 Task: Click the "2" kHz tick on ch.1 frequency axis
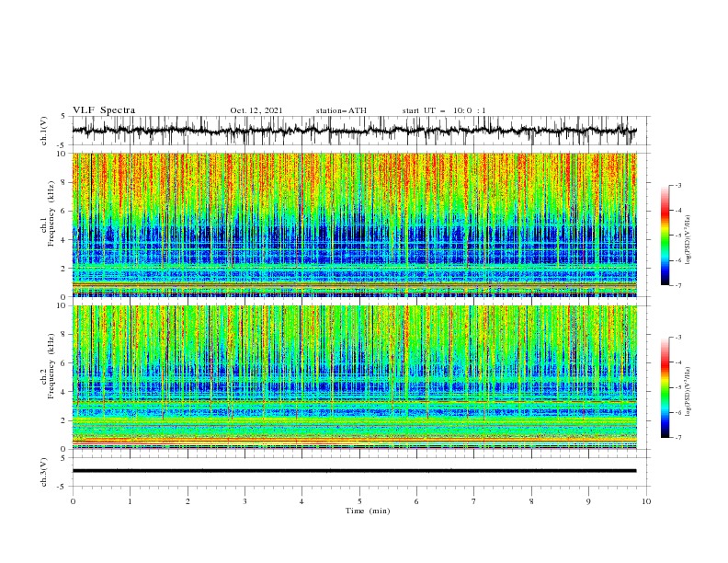coord(64,269)
